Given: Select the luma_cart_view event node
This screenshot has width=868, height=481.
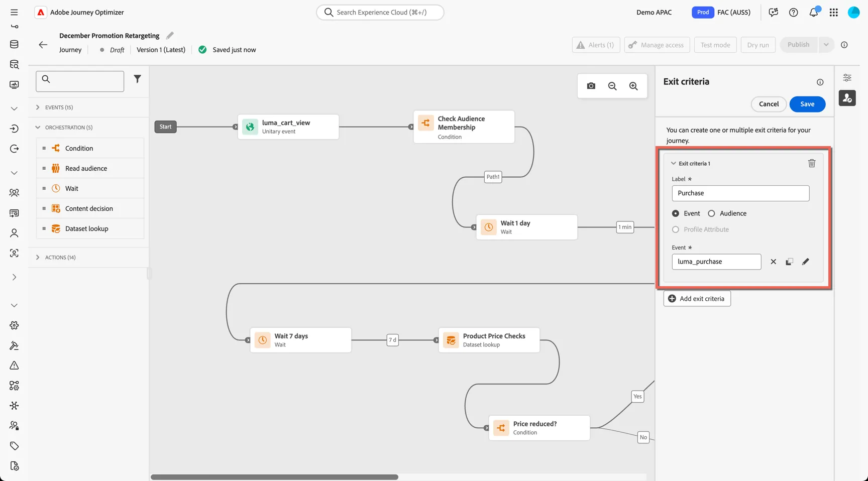Looking at the screenshot, I should 288,127.
